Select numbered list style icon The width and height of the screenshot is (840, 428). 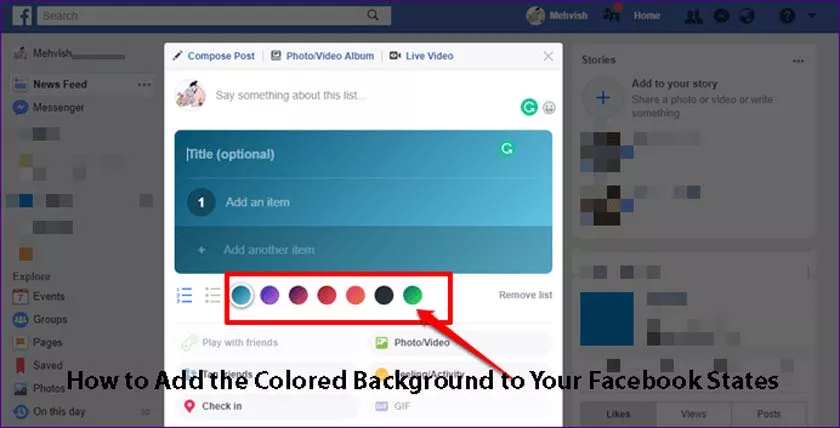tap(184, 295)
